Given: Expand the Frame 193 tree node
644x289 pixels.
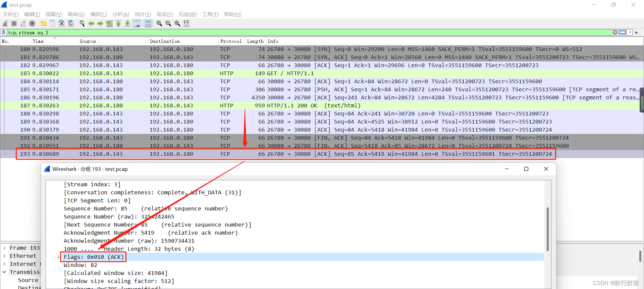Looking at the screenshot, I should coord(4,248).
